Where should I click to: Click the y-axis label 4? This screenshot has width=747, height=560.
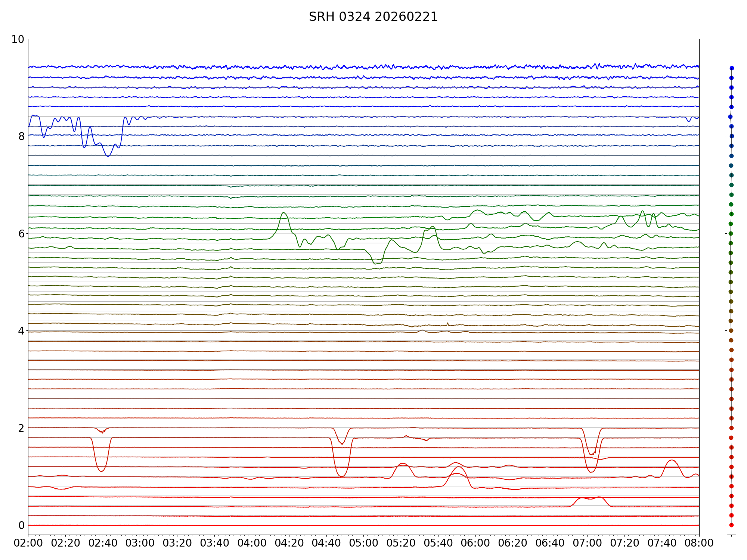coord(21,331)
